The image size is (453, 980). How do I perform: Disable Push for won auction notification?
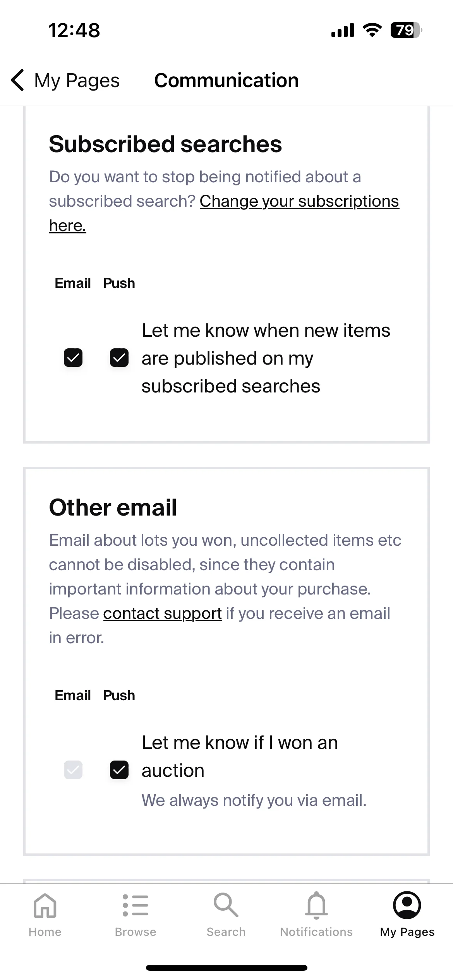click(x=119, y=770)
